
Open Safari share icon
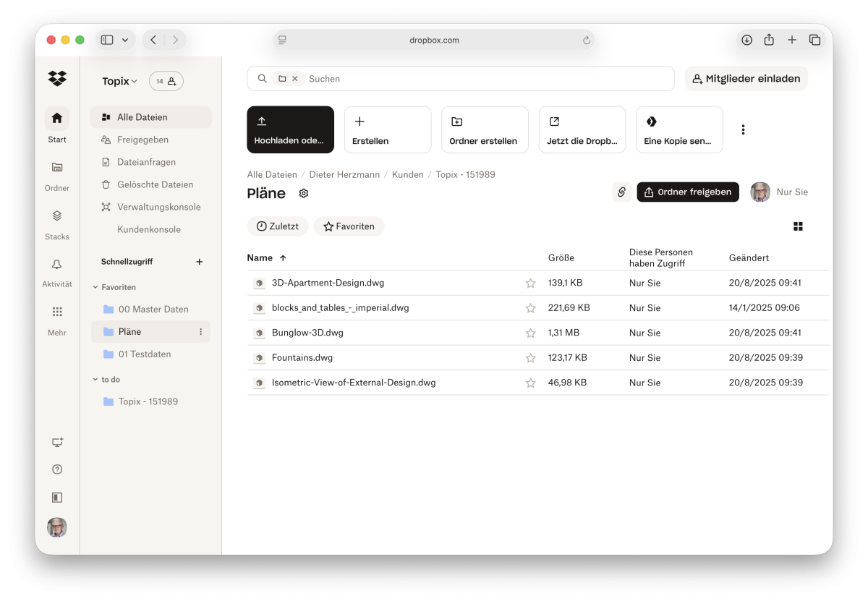[x=769, y=40]
